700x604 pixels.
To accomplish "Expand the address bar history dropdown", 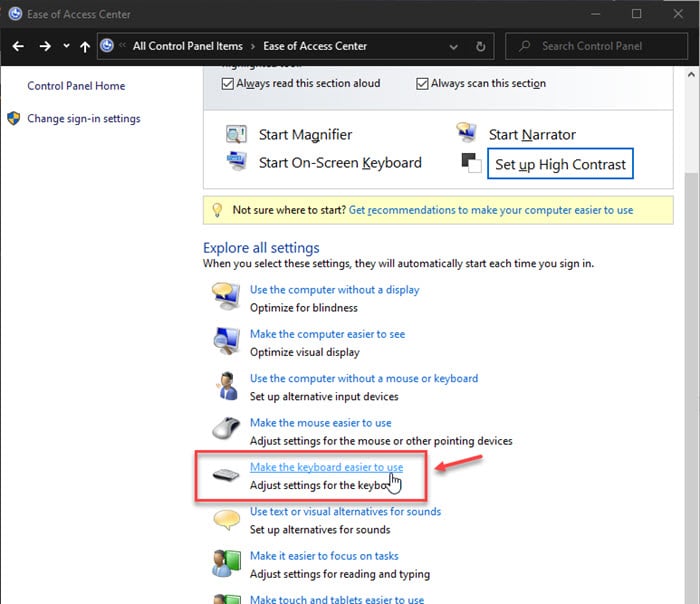I will [454, 46].
